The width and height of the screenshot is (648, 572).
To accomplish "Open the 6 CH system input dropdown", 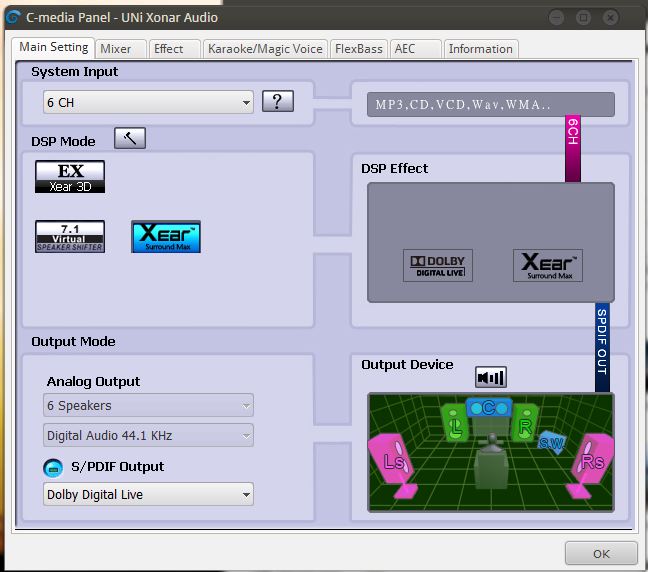I will [x=148, y=102].
